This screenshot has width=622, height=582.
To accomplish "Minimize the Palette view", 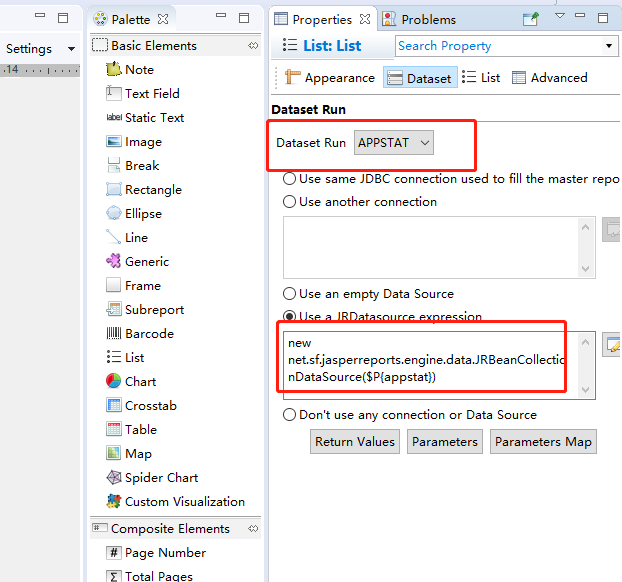I will tap(221, 15).
